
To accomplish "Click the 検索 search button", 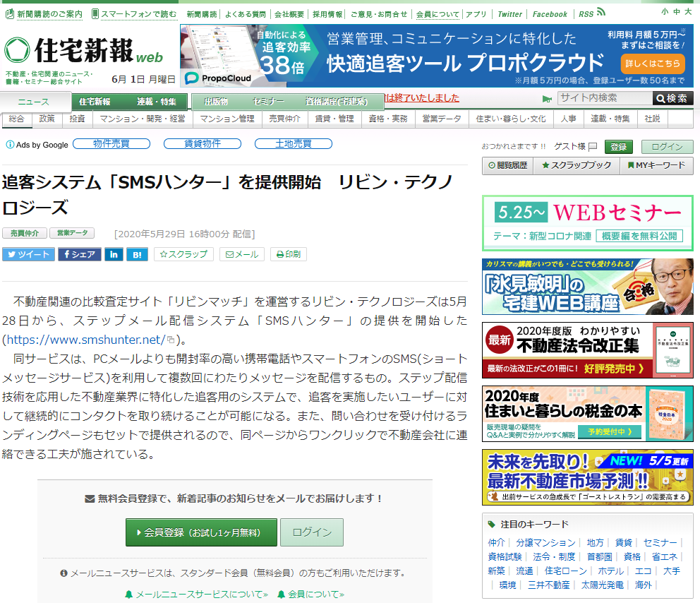I will tap(672, 98).
